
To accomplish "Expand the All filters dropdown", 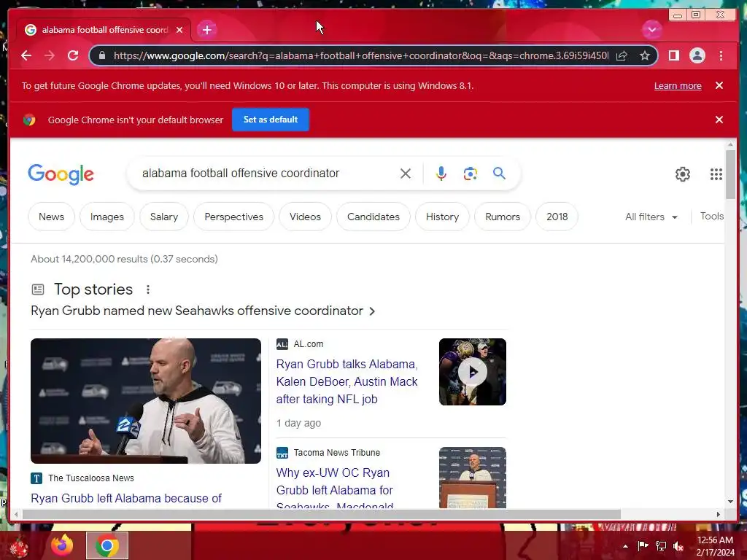I will (651, 217).
